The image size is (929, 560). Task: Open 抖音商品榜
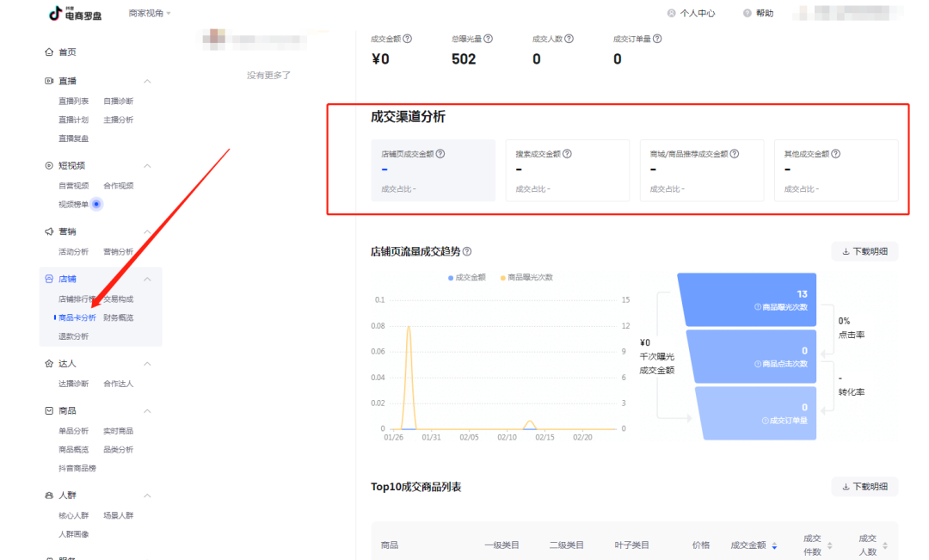[x=77, y=469]
